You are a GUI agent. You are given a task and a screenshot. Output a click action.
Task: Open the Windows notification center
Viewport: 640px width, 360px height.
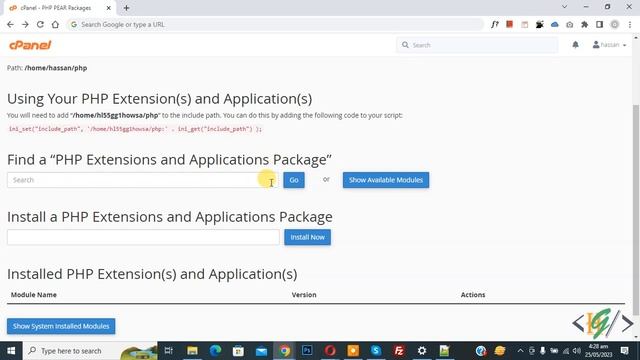(624, 351)
